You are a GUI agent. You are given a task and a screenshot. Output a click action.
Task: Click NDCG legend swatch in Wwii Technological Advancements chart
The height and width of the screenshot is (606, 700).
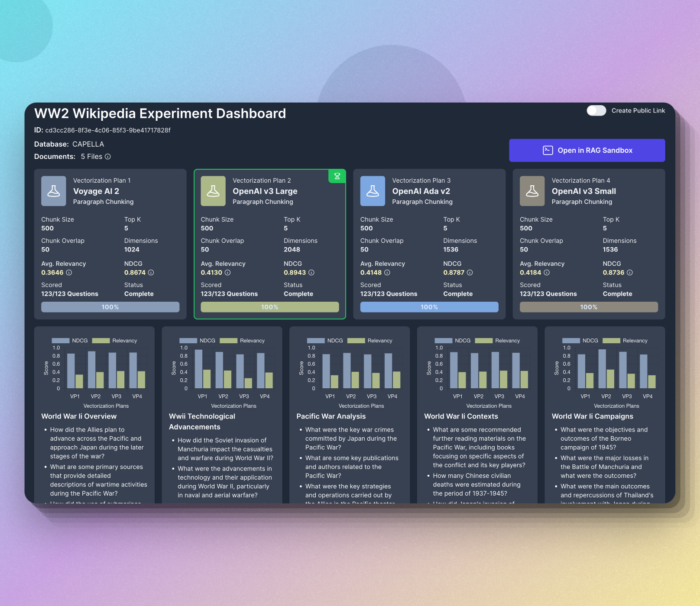point(188,341)
